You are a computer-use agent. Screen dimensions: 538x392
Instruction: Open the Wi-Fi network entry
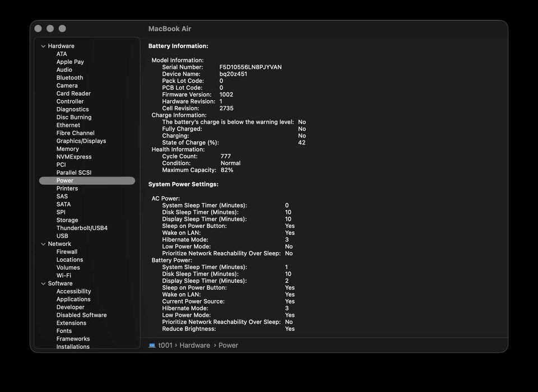[63, 276]
